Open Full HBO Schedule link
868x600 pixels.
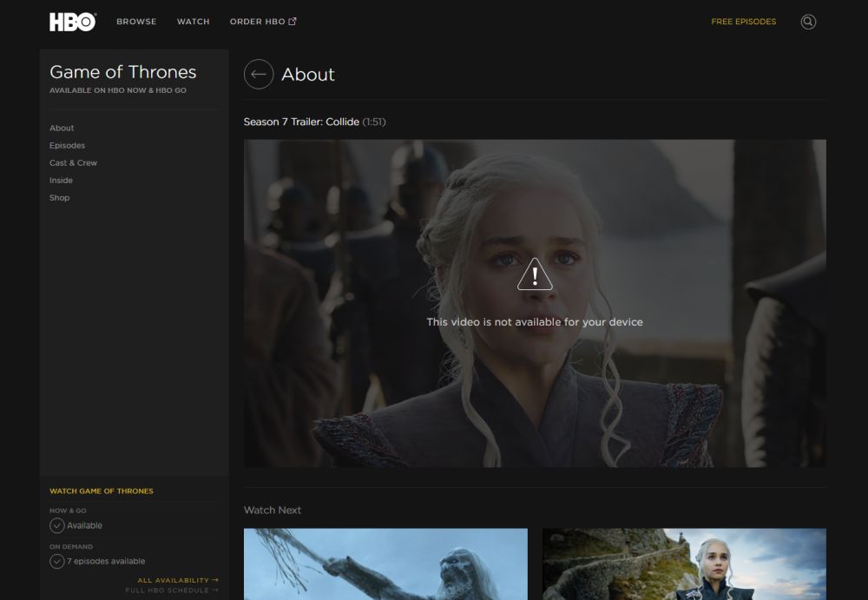click(x=172, y=590)
